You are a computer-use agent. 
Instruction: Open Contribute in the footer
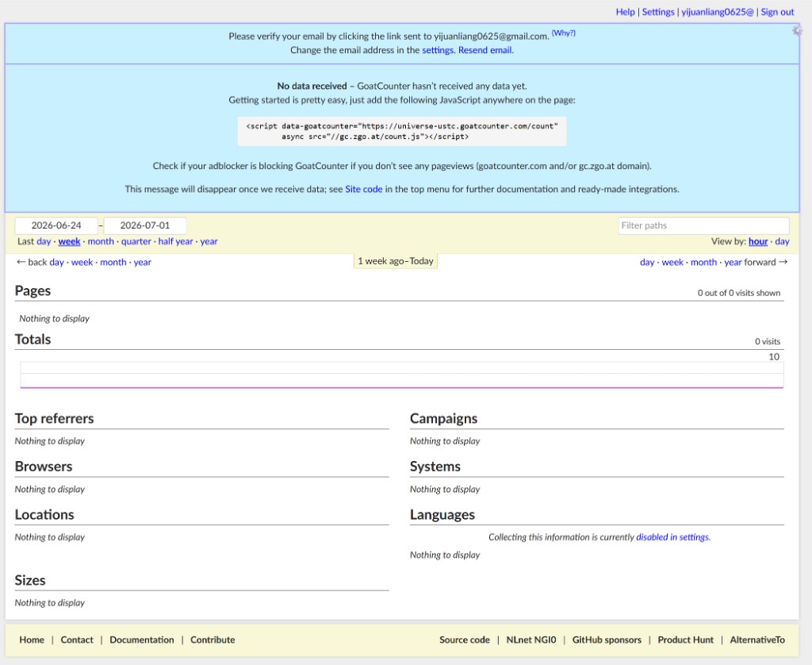(x=213, y=640)
